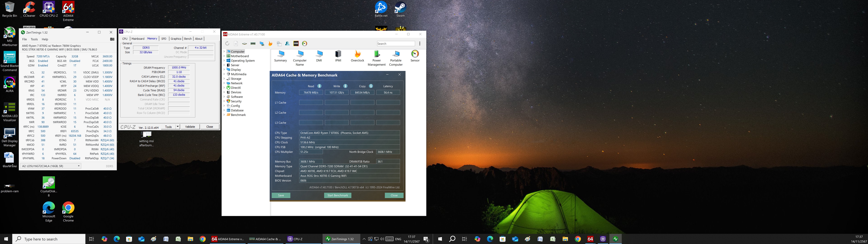Viewport: 868px width, 244px height.
Task: Expand the Computer tree node
Action: coord(224,52)
